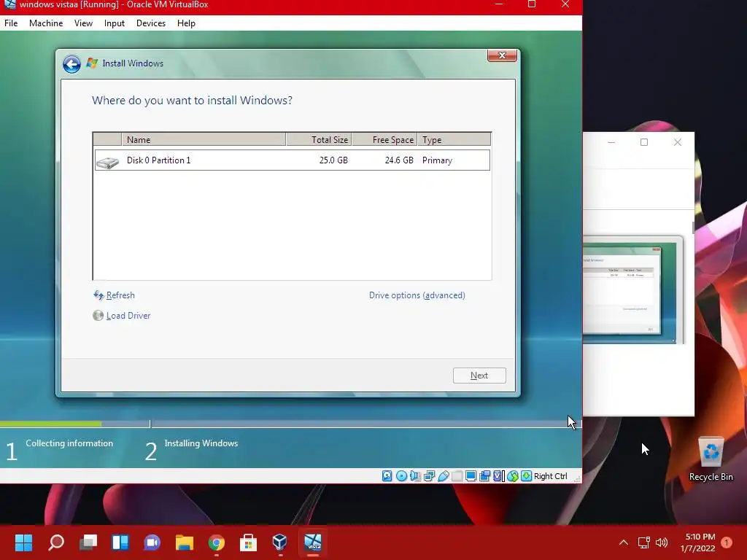This screenshot has height=560, width=747.
Task: Select the Disk 0 Partition 1 row
Action: point(292,160)
